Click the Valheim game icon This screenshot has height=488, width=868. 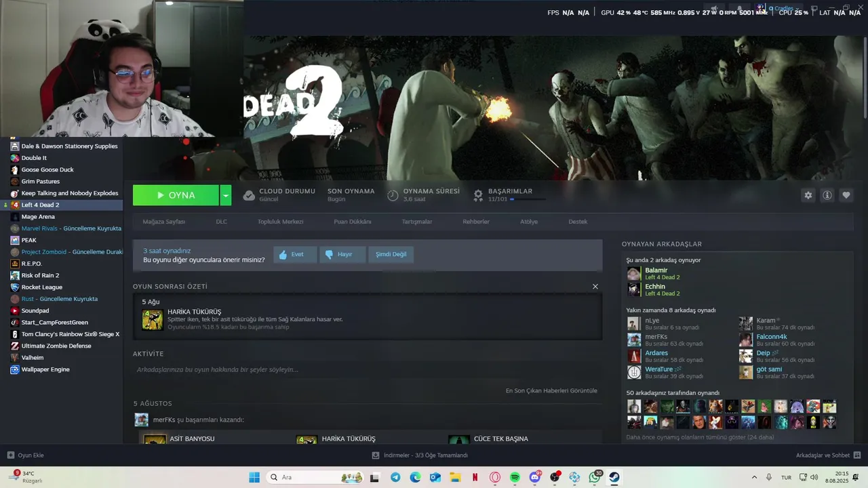15,358
